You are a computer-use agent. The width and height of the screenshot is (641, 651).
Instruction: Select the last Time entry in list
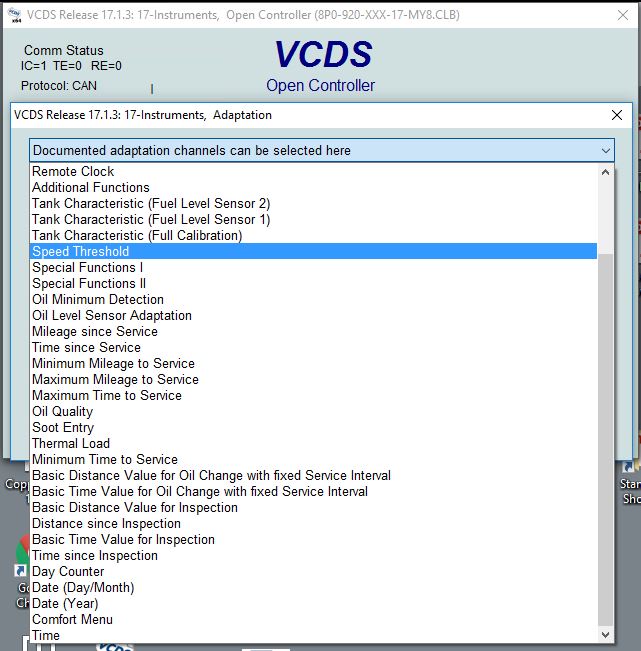coord(313,635)
